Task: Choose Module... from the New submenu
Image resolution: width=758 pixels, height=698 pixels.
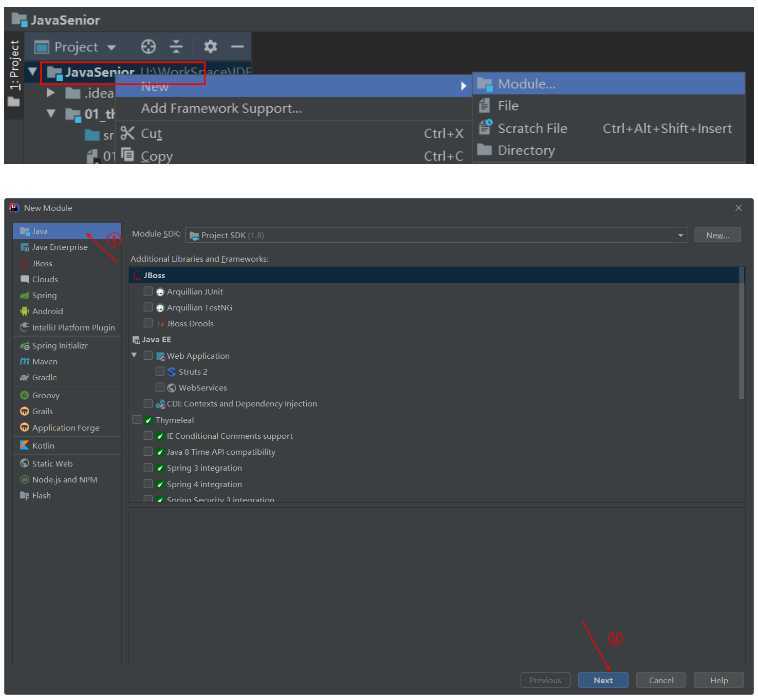Action: click(609, 84)
